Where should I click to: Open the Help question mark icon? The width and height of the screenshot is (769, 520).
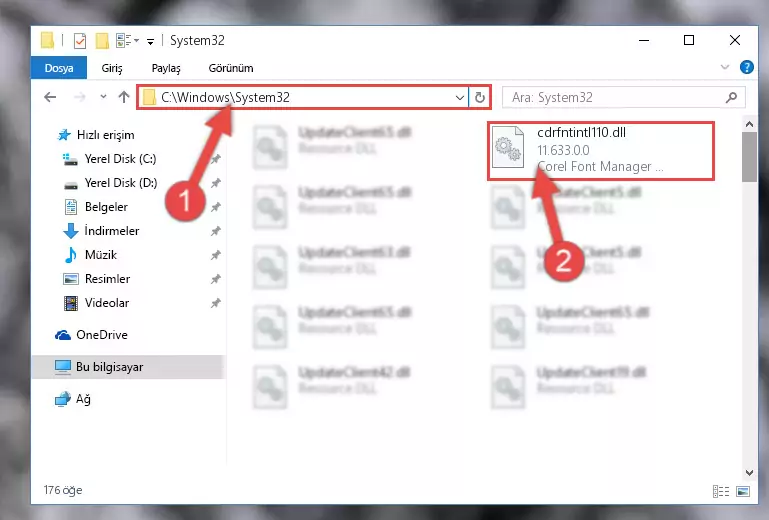click(x=746, y=67)
